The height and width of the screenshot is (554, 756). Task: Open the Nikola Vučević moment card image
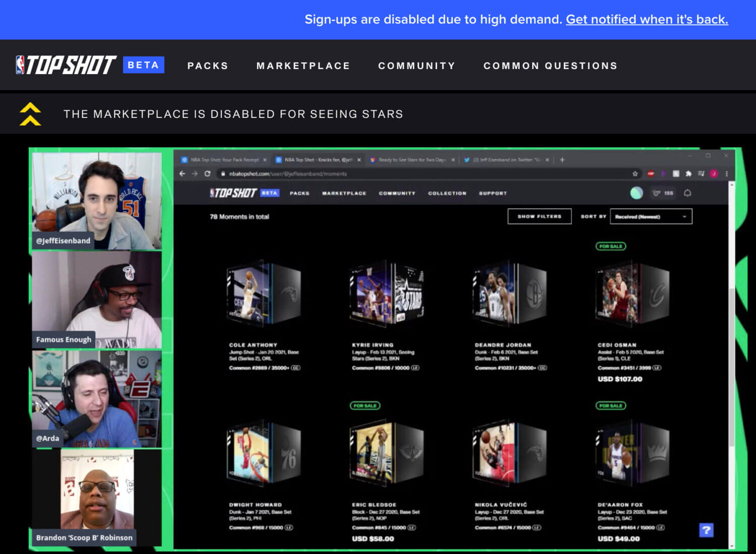pos(510,452)
